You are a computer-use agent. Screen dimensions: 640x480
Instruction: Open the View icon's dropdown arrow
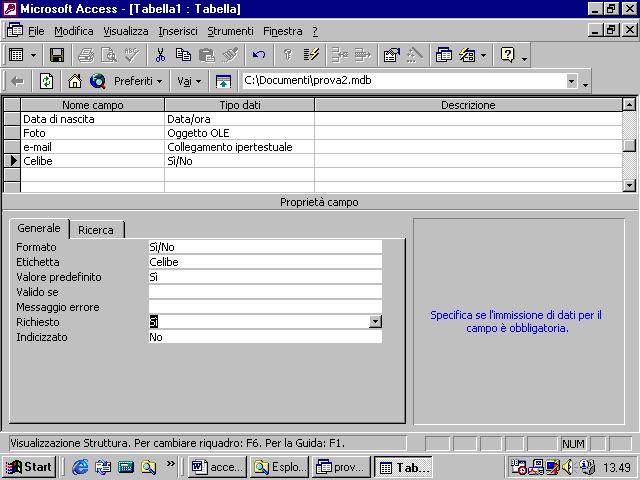tap(33, 56)
